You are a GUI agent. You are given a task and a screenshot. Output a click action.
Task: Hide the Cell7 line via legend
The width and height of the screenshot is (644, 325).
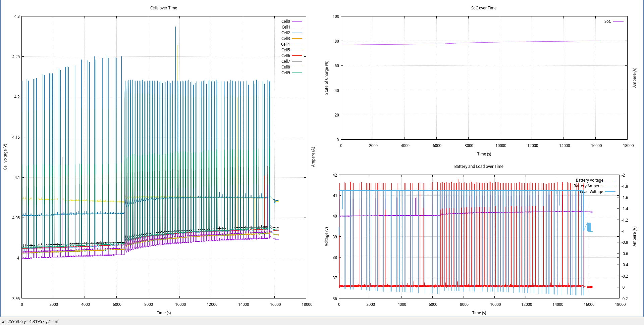tap(286, 61)
